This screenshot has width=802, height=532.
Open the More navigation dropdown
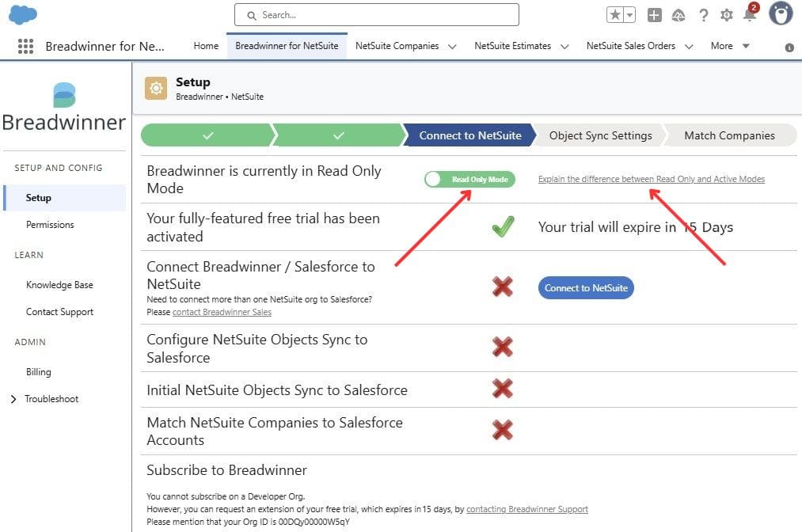tap(730, 46)
